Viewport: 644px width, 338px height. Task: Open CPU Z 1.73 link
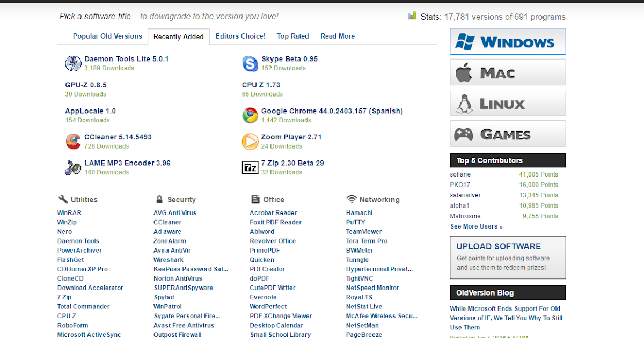261,85
